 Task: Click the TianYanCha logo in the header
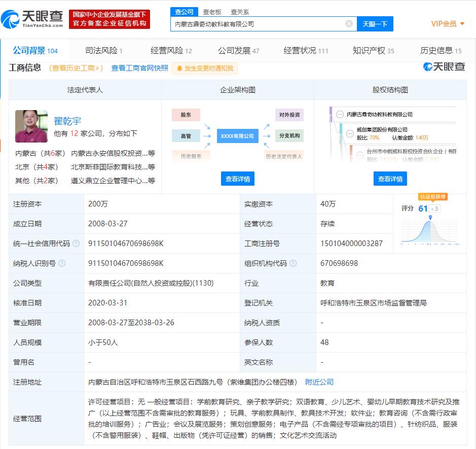click(32, 19)
